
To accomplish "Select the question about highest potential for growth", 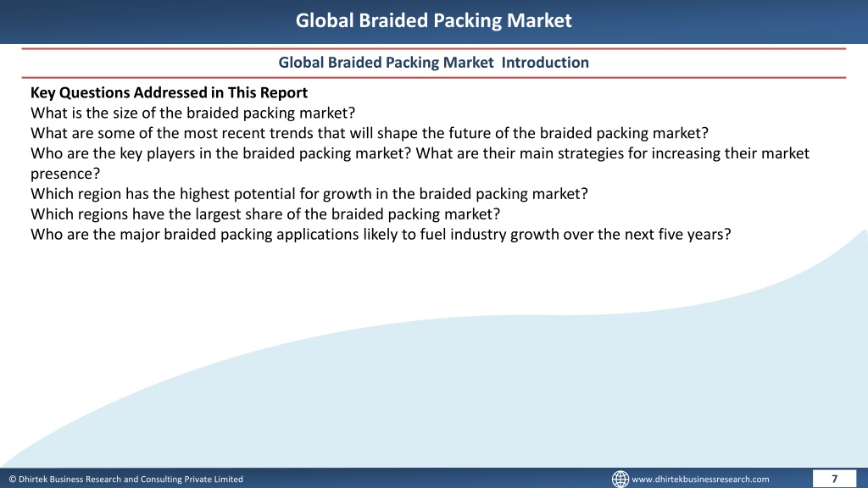I will 309,194.
